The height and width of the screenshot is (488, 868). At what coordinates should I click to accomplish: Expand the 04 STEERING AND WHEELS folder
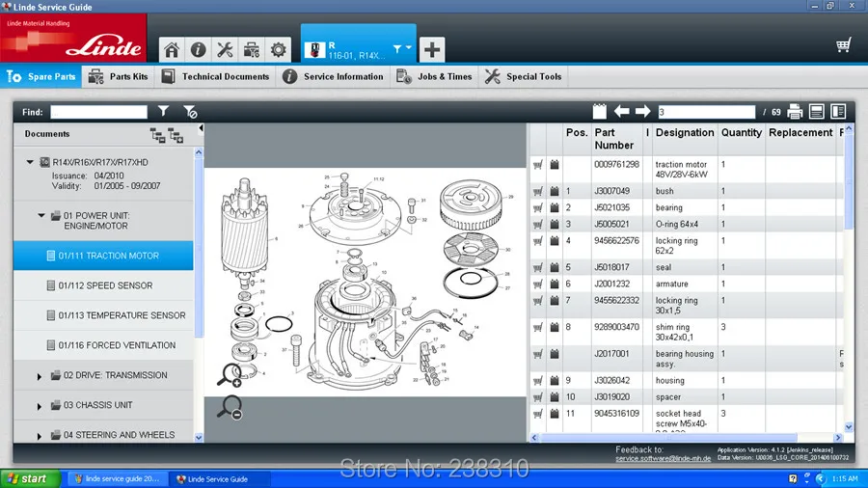(x=40, y=436)
